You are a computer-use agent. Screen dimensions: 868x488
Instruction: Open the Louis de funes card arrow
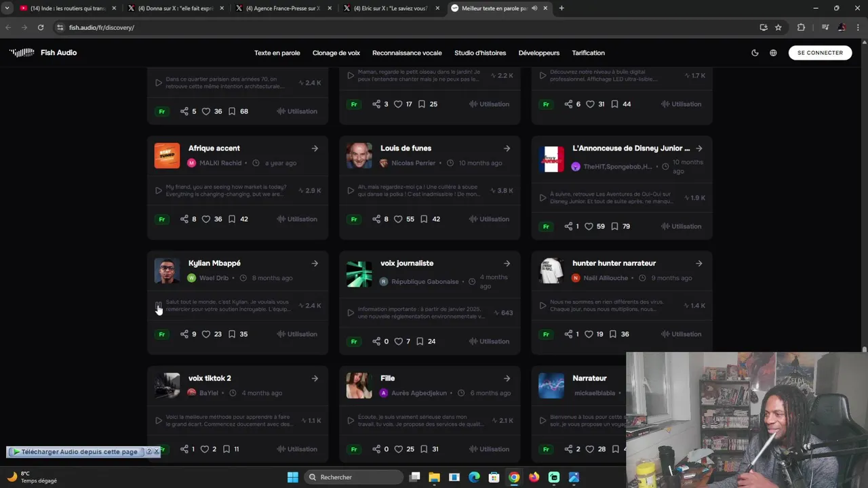coord(507,148)
